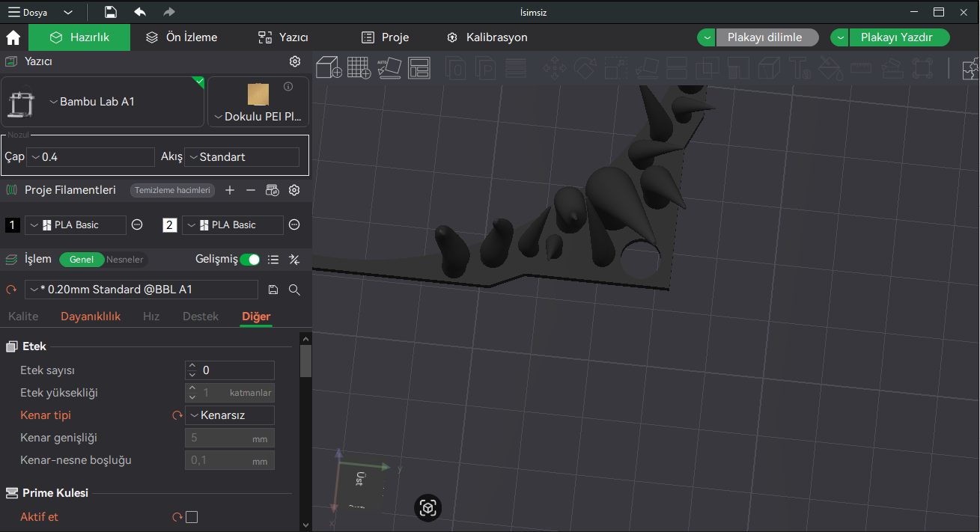Click the filament 2 white color swatch
Screen dimensions: 980x532
pyautogui.click(x=170, y=225)
